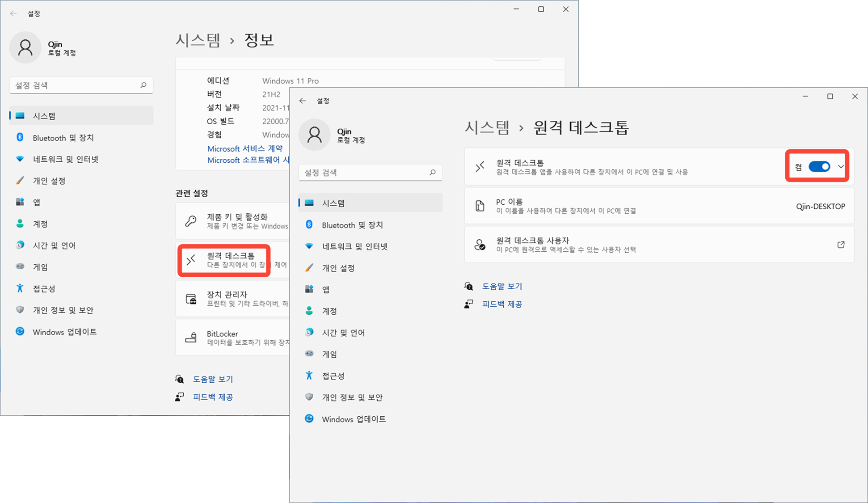
Task: Open 장치 관리자 in related settings
Action: 232,299
